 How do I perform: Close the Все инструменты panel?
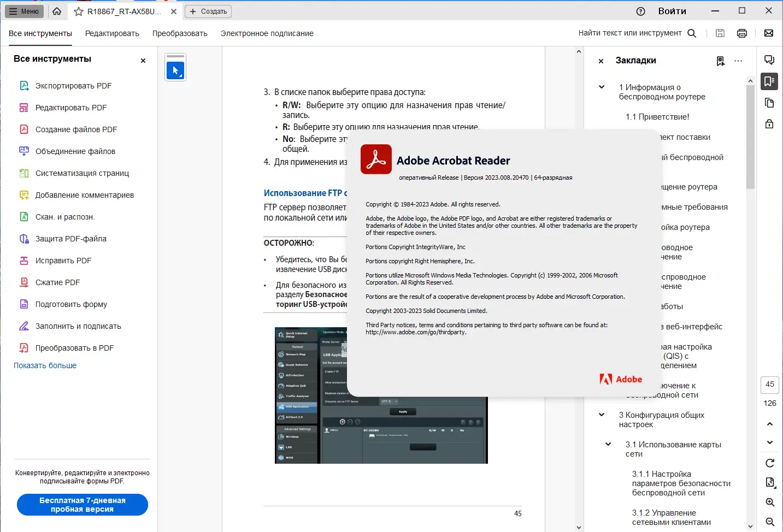coord(143,61)
